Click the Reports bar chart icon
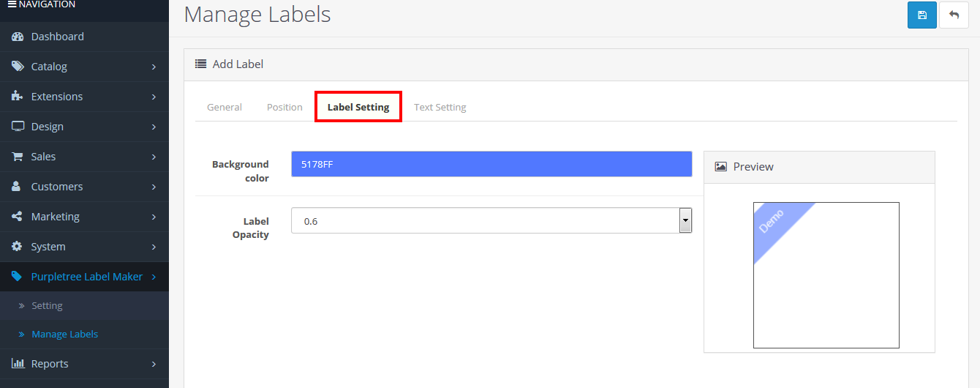The width and height of the screenshot is (980, 388). click(18, 364)
